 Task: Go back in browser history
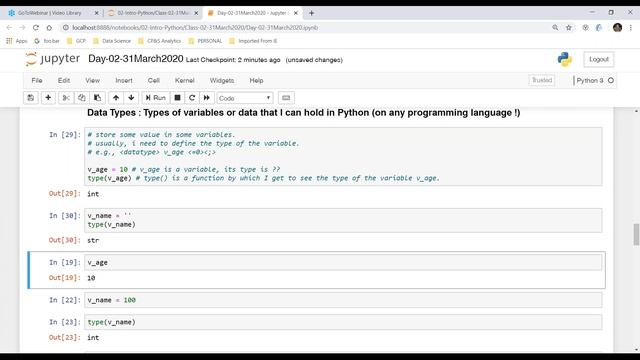pos(9,28)
